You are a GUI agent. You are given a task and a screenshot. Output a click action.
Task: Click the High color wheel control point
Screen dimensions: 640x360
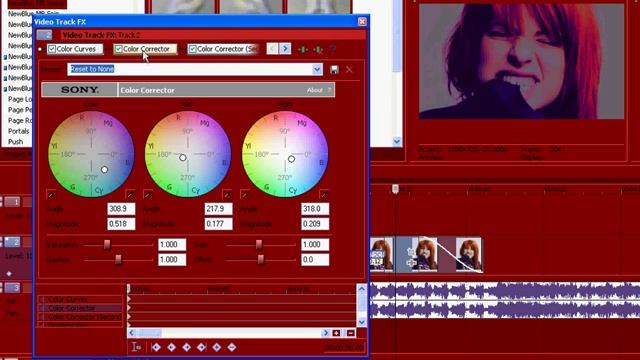point(291,159)
